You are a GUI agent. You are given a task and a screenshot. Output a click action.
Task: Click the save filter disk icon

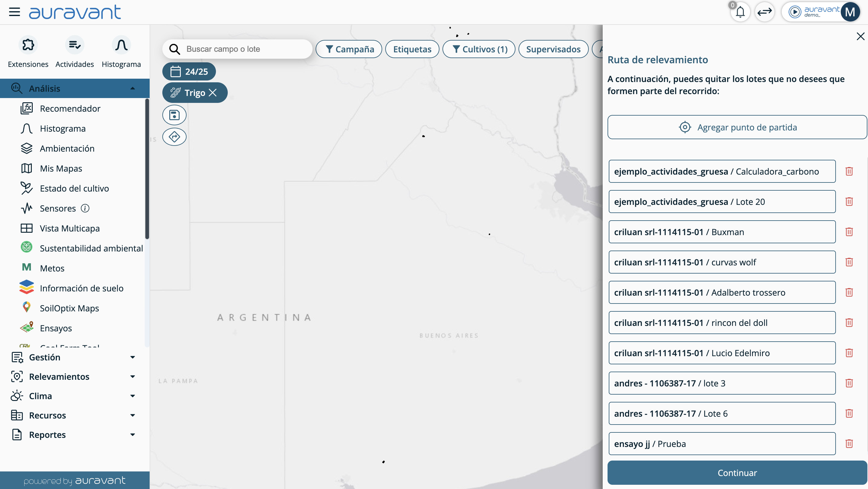pos(174,115)
